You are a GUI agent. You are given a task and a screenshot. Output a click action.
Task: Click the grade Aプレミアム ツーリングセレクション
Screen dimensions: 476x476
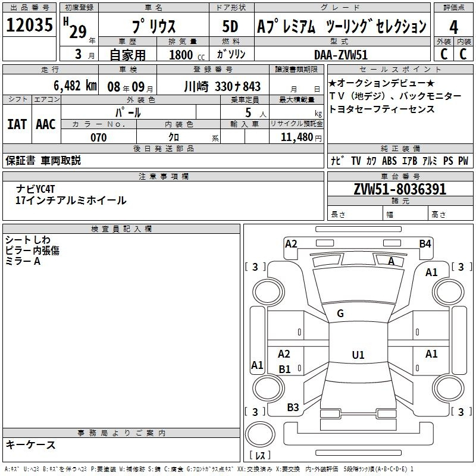(x=342, y=26)
